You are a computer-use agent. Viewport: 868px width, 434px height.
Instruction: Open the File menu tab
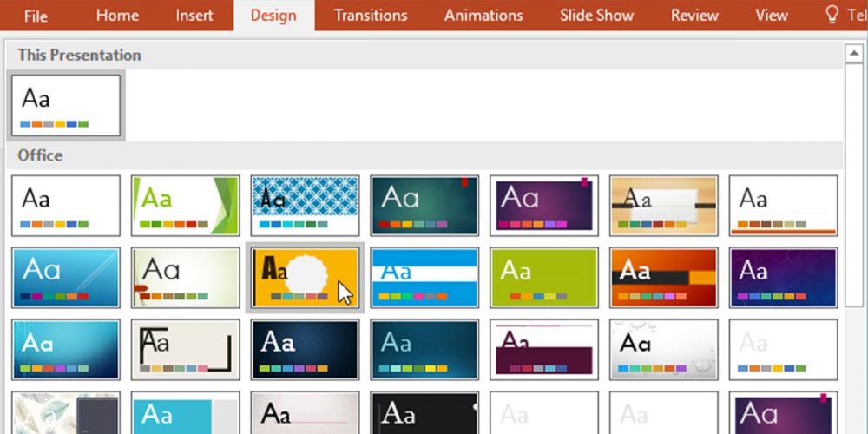(x=36, y=16)
